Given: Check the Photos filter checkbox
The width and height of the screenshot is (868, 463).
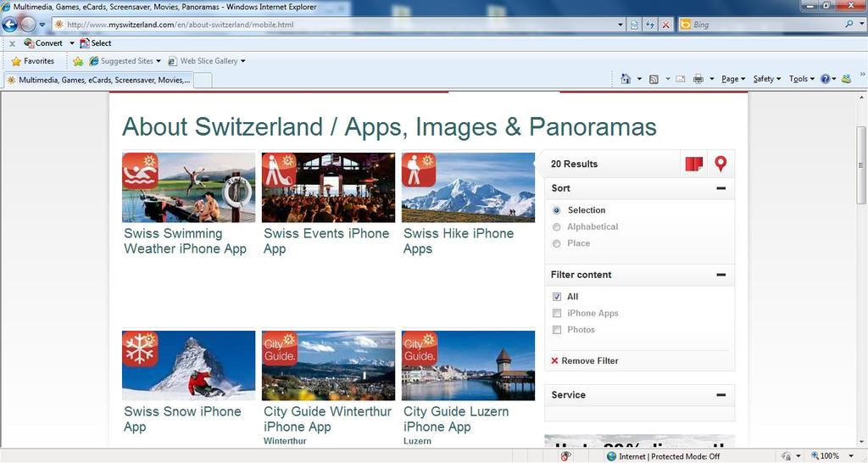Looking at the screenshot, I should (x=557, y=330).
